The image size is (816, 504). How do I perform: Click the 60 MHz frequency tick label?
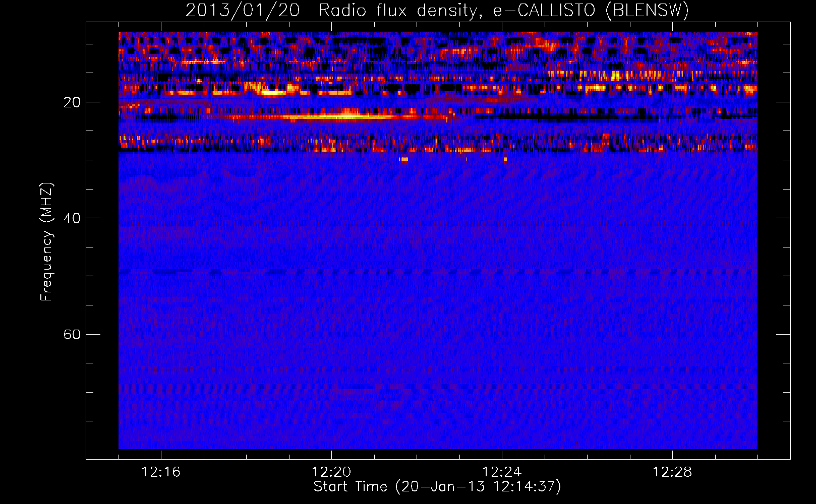[x=72, y=335]
